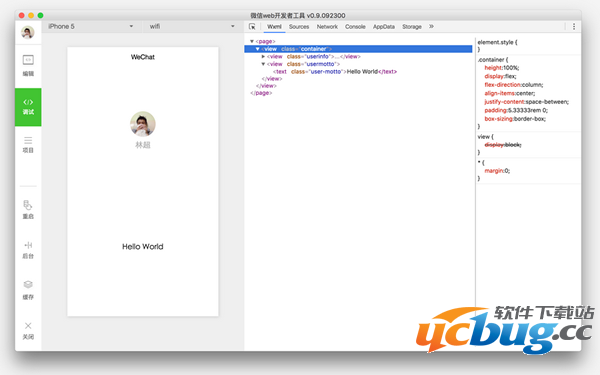Collapse the usermotto view node
The image size is (600, 375).
point(263,64)
